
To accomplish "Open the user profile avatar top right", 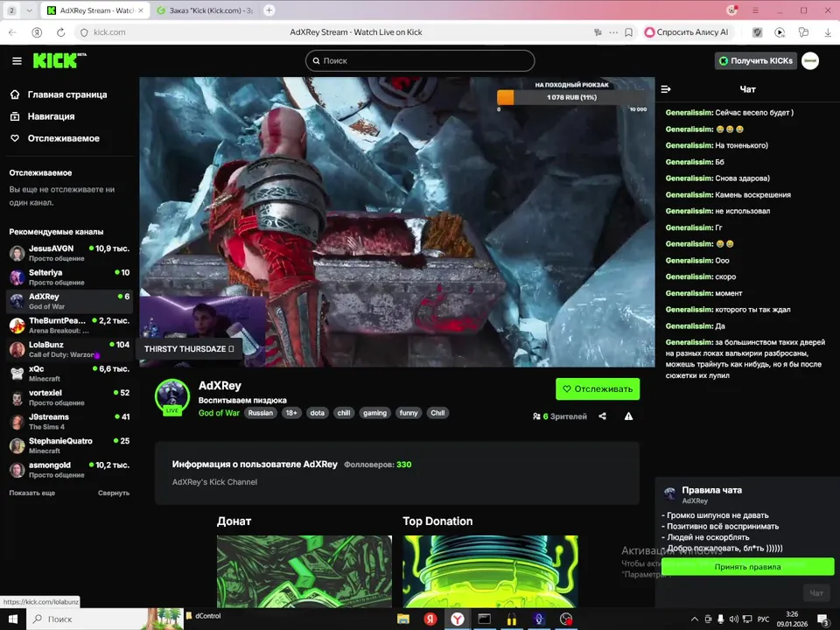I will point(810,61).
